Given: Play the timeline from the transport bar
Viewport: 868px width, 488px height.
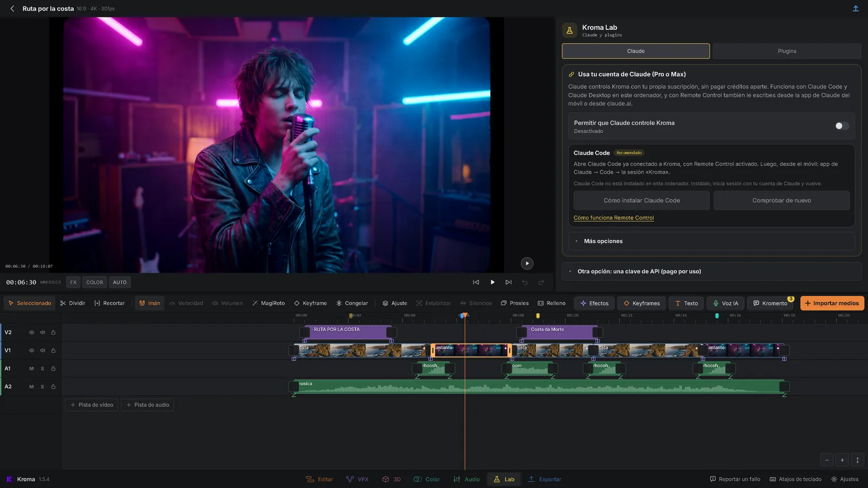Looking at the screenshot, I should click(493, 282).
